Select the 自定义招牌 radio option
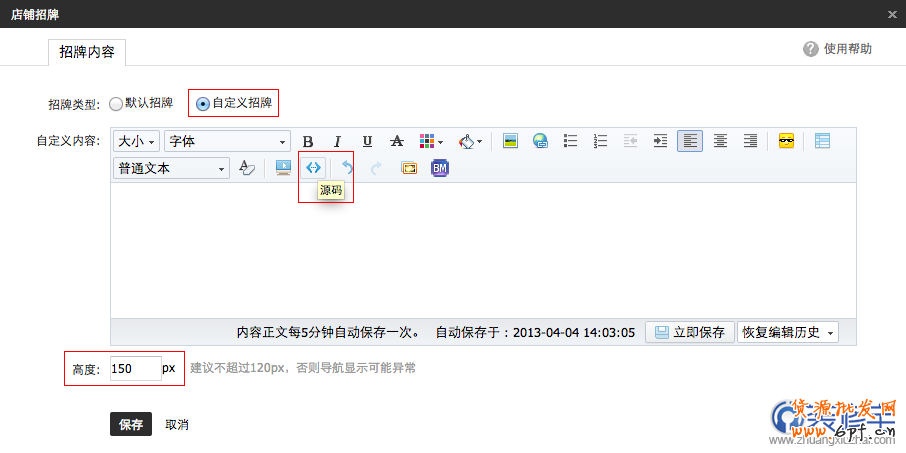This screenshot has height=453, width=906. pyautogui.click(x=203, y=103)
